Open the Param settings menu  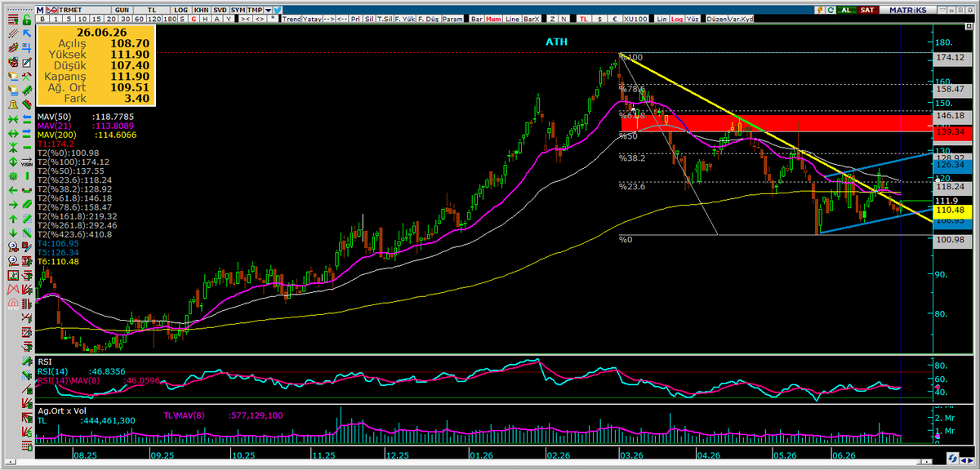pyautogui.click(x=452, y=19)
